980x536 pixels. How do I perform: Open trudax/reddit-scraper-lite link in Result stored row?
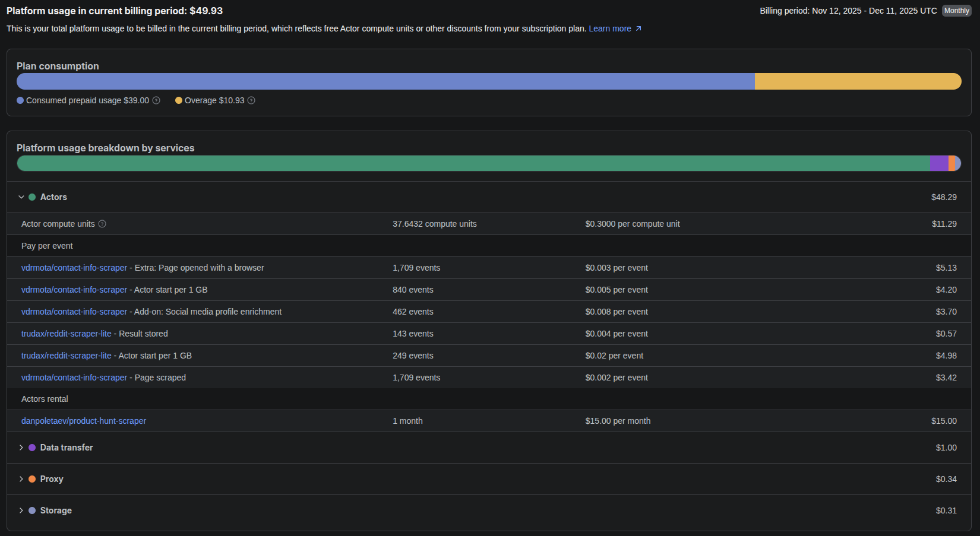[x=66, y=334]
